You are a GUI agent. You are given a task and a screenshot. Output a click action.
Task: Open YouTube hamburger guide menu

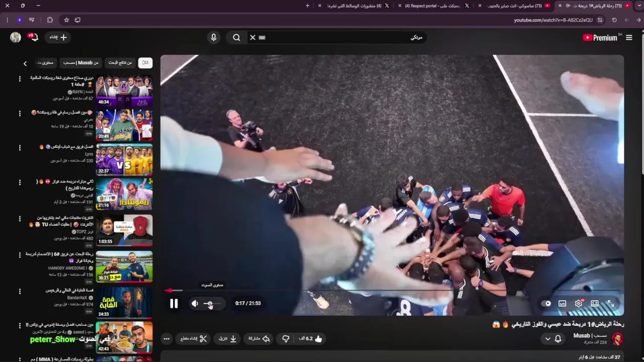629,37
